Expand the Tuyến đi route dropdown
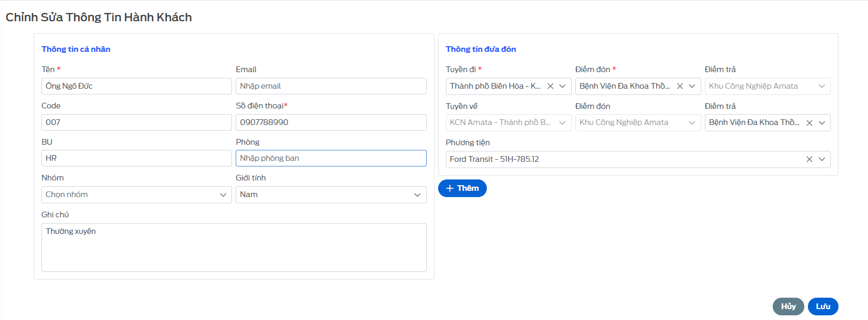This screenshot has width=868, height=320. coord(562,86)
